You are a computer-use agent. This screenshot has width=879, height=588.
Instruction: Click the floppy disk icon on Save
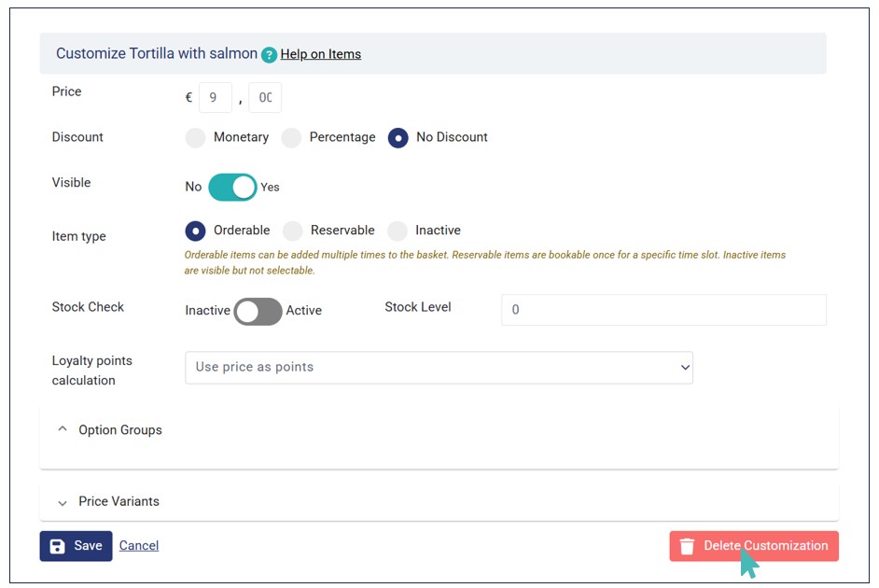(58, 546)
